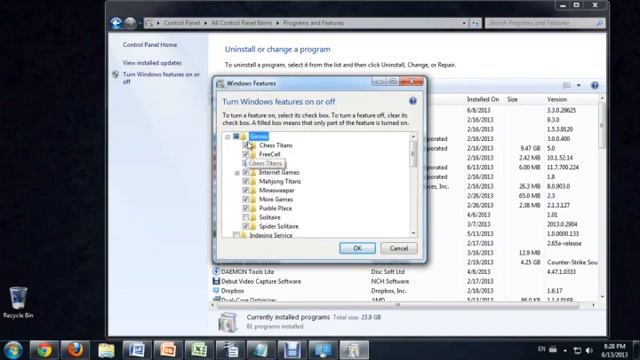The width and height of the screenshot is (640, 360).
Task: Toggle the Games feature checkbox
Action: pyautogui.click(x=236, y=136)
